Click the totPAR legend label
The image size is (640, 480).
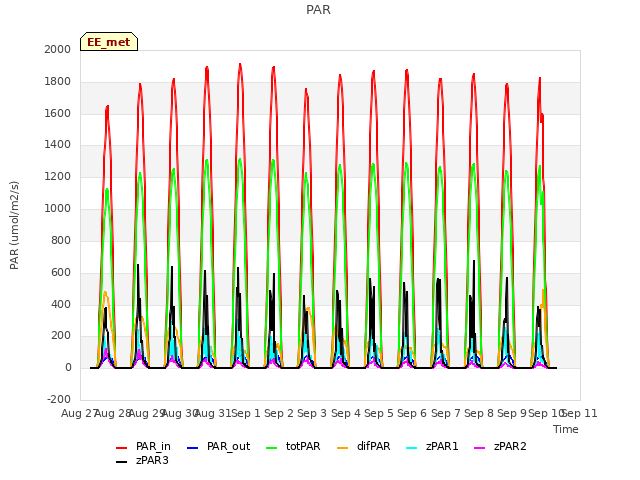click(303, 447)
